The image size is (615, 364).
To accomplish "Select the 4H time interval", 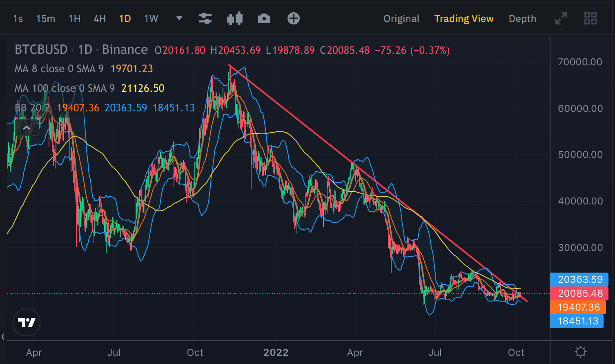I will [x=100, y=19].
